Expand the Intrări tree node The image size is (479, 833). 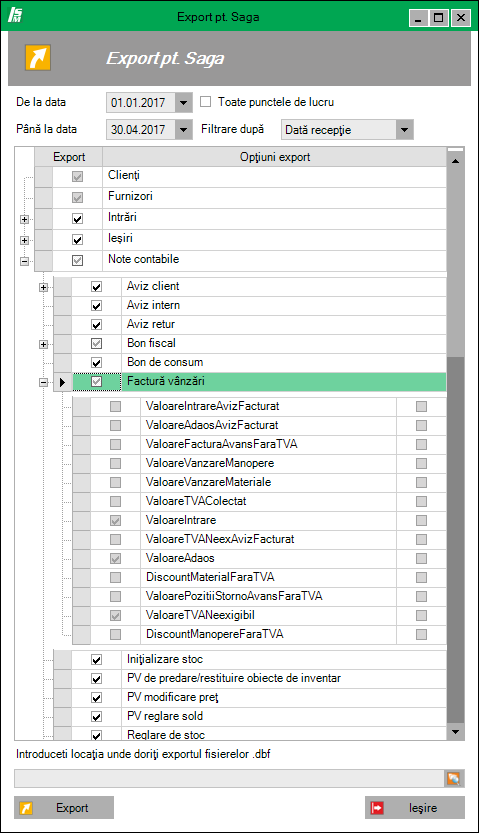pyautogui.click(x=24, y=219)
